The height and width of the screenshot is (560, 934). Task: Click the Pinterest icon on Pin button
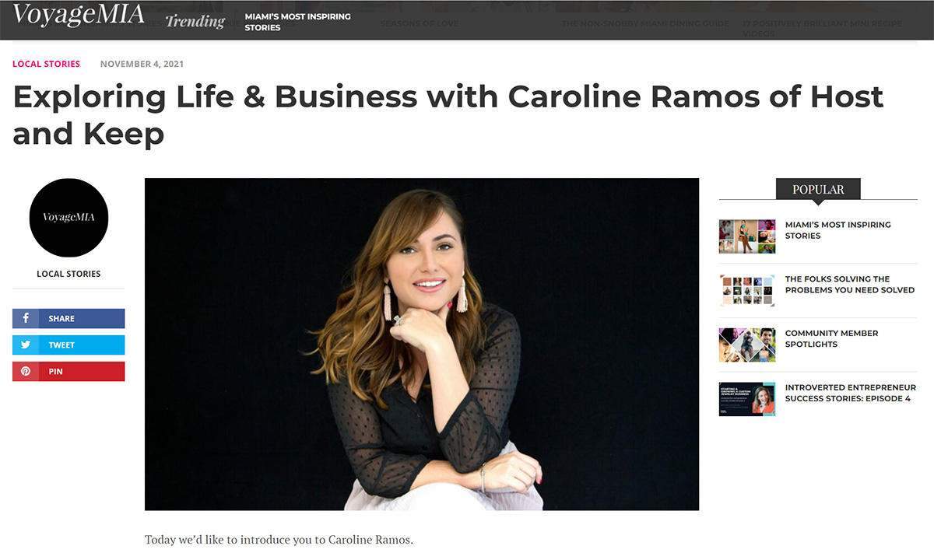coord(26,371)
